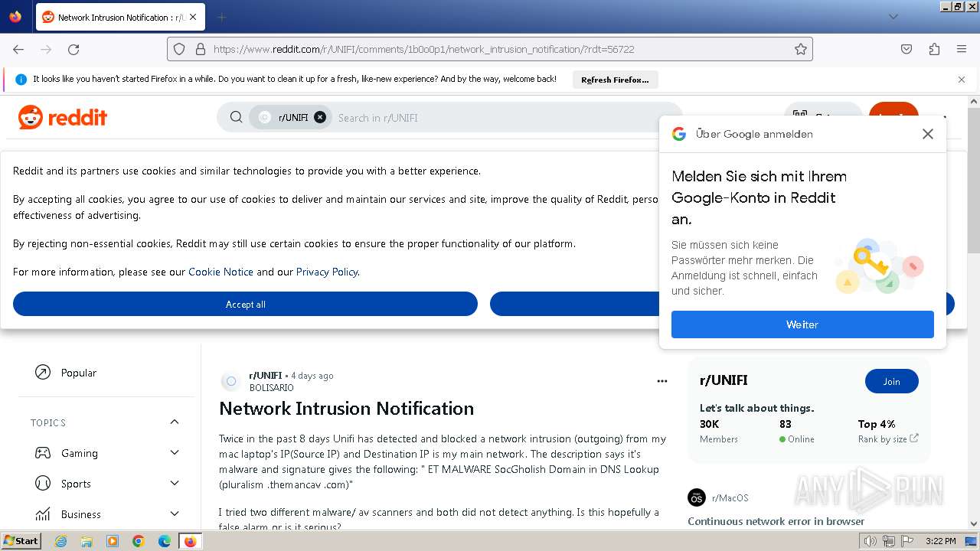The width and height of the screenshot is (980, 551).
Task: Bookmark this page with star icon
Action: coord(801,49)
